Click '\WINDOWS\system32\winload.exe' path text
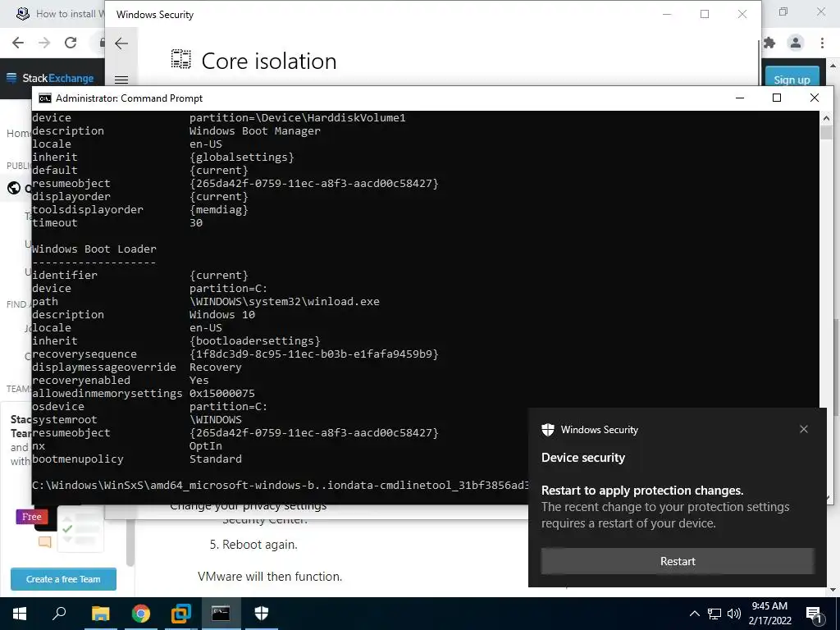This screenshot has height=630, width=840. tap(285, 302)
